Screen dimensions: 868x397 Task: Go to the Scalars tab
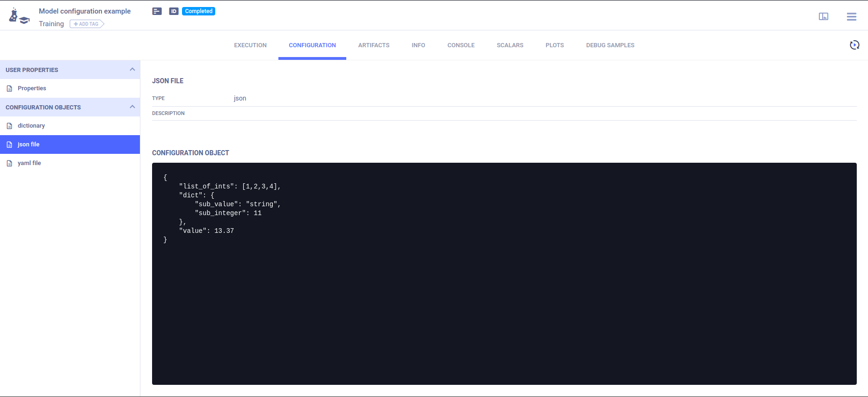pyautogui.click(x=510, y=45)
